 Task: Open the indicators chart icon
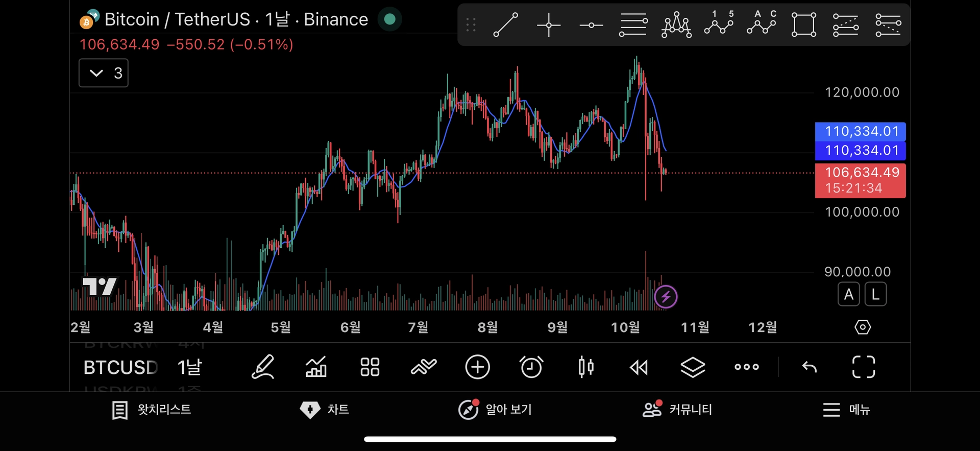[x=316, y=367]
